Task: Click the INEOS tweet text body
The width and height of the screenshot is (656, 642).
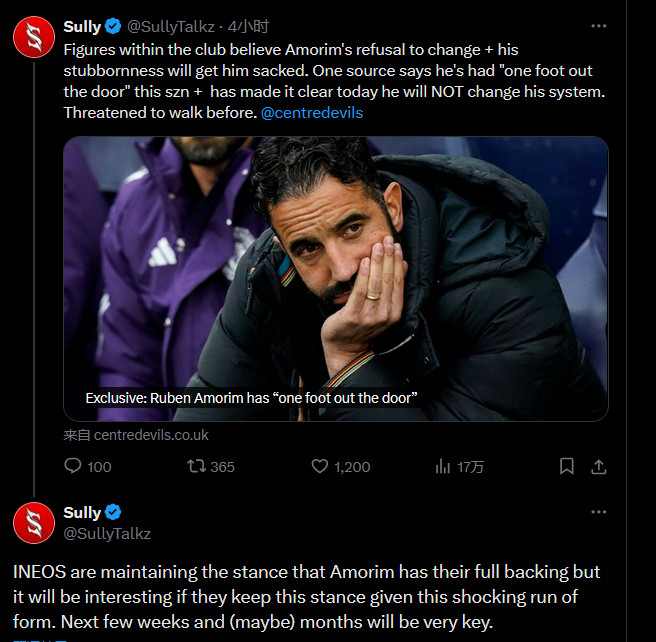Action: click(x=307, y=597)
